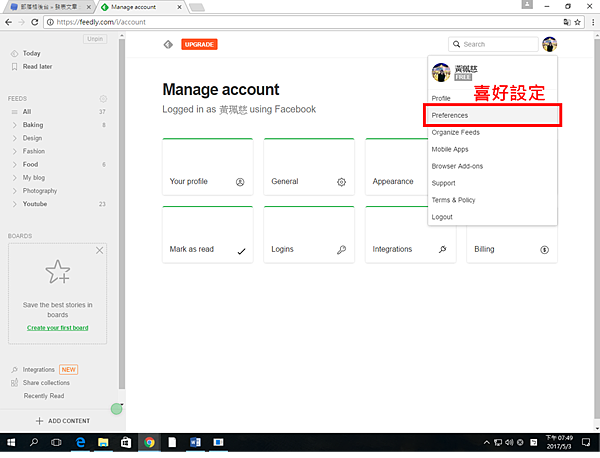Click the star-plus icon in Boards box

[x=58, y=272]
